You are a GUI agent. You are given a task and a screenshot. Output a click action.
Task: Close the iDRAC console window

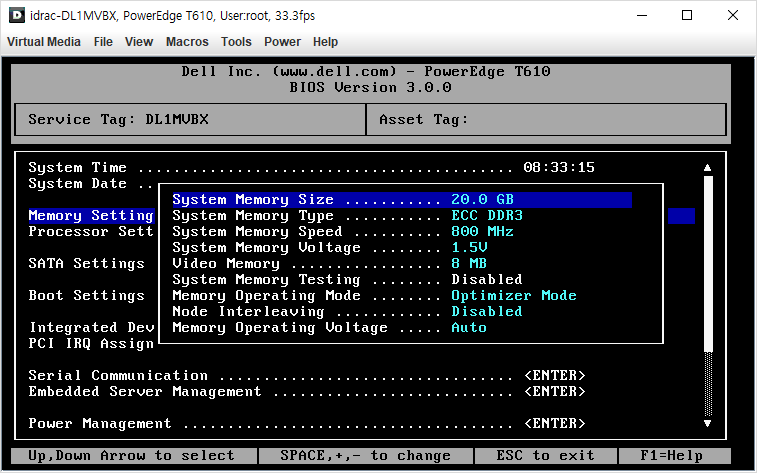coord(732,15)
